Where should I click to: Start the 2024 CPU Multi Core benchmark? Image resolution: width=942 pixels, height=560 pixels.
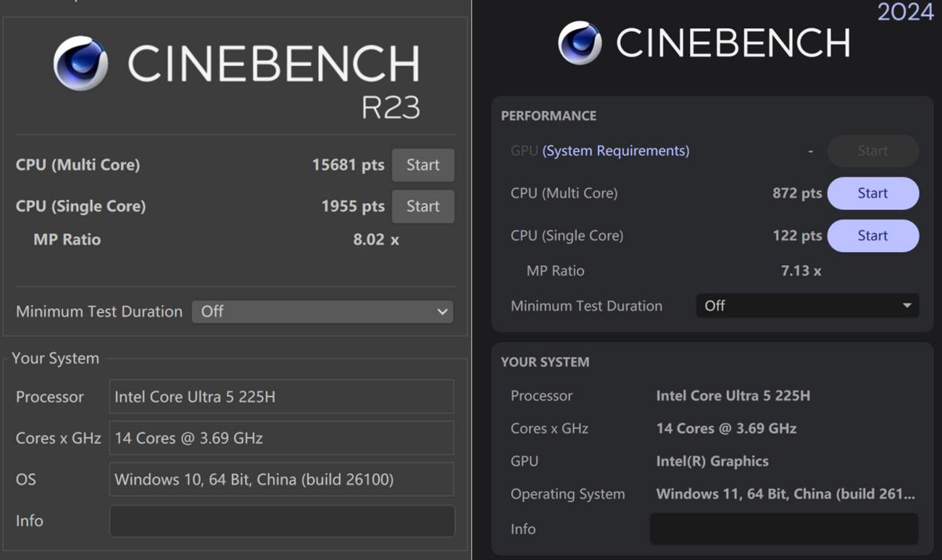coord(872,194)
